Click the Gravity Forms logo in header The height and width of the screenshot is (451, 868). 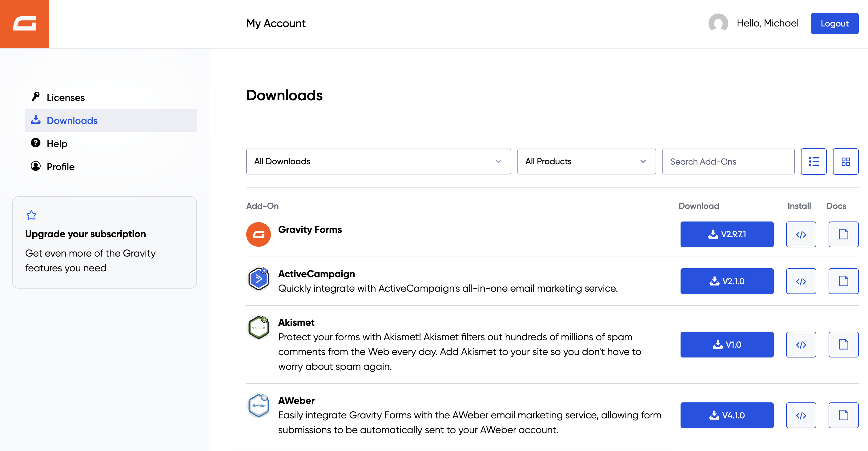click(25, 24)
